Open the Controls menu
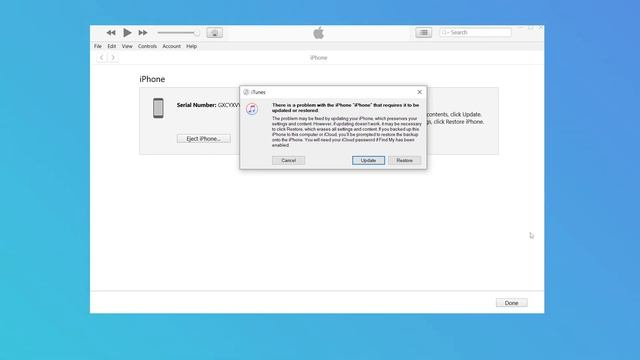Viewport: 640px width, 360px height. pyautogui.click(x=147, y=46)
